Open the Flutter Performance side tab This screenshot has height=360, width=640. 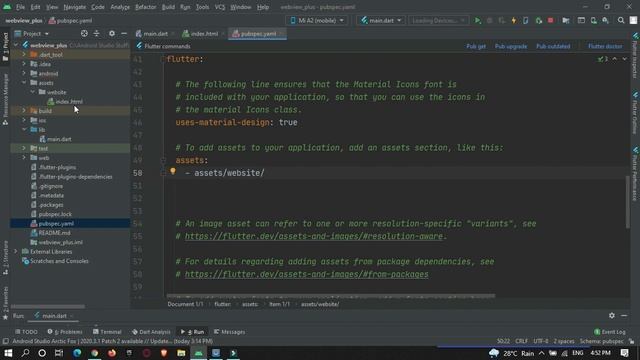(635, 174)
